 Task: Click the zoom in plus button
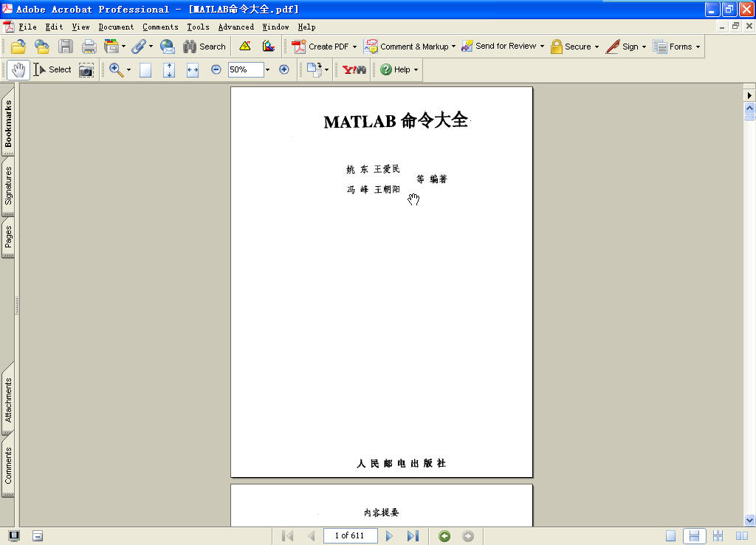click(x=284, y=70)
